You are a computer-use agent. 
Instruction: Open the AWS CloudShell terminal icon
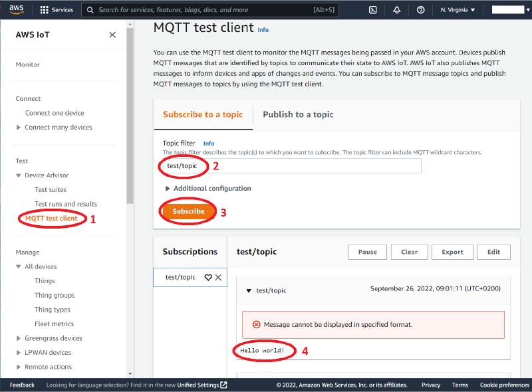(x=372, y=9)
